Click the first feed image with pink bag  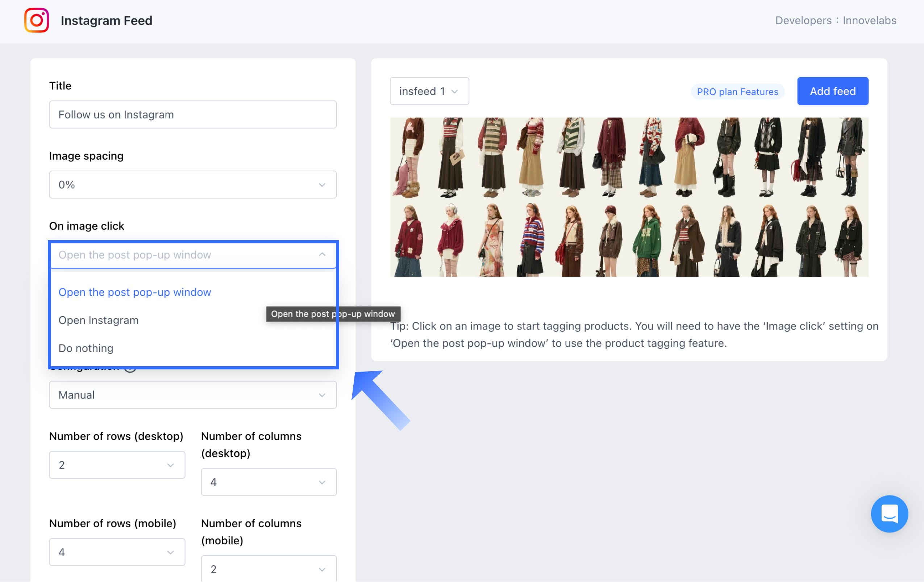[410, 158]
